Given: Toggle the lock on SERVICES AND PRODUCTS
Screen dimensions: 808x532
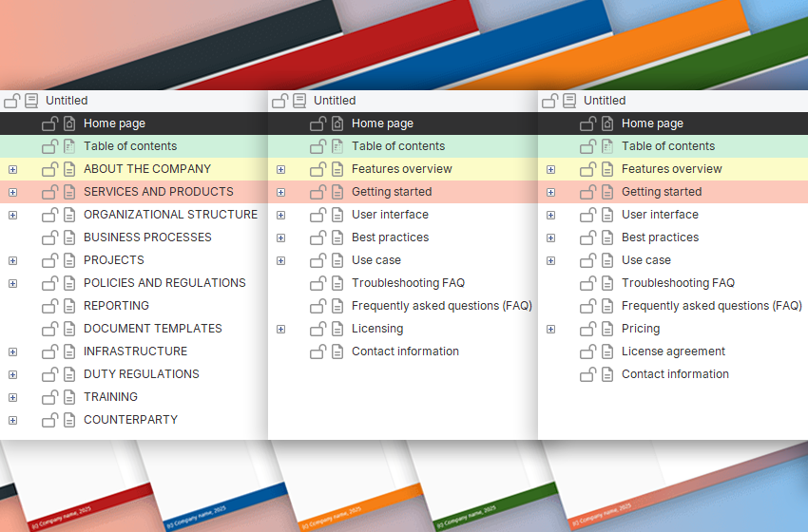Looking at the screenshot, I should click(50, 192).
